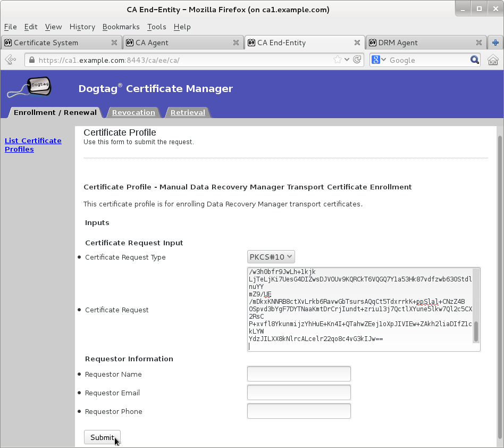Close the Certificate System tab
The height and width of the screenshot is (448, 504).
coord(114,43)
